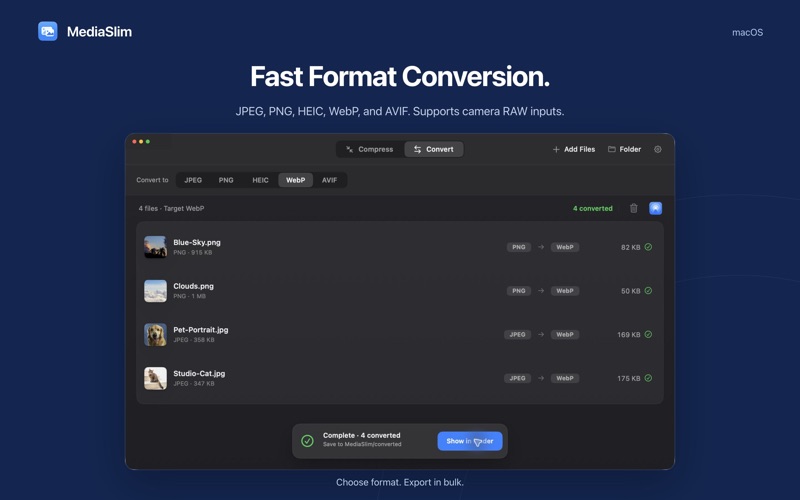Select JPEG as the target format
The height and width of the screenshot is (500, 800).
click(x=193, y=180)
